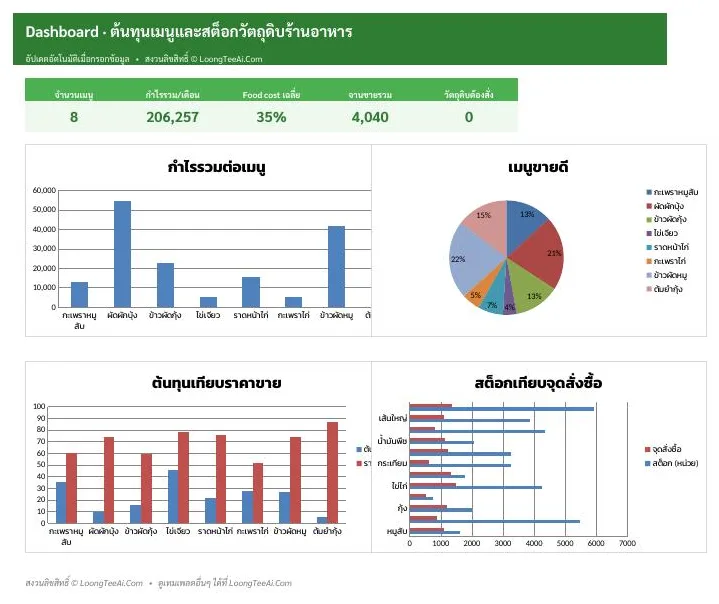Screen dimensions: 719x604
Task: Select the ข้าวผัดหมู bar in profit chart
Action: click(336, 266)
